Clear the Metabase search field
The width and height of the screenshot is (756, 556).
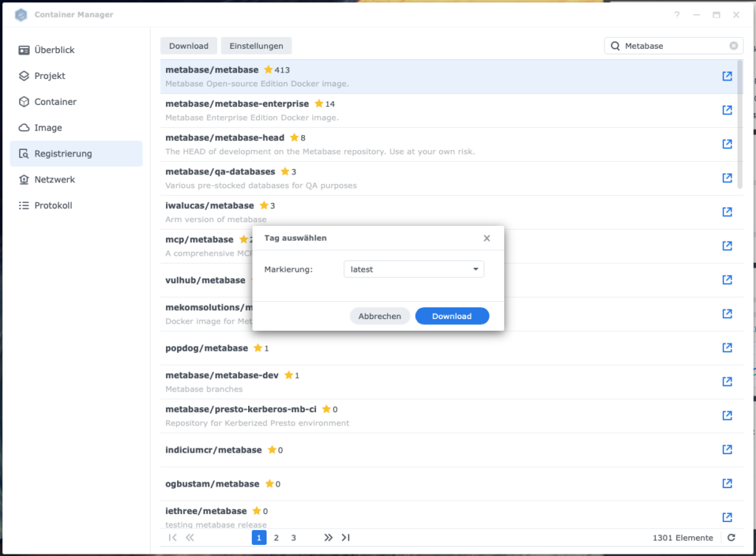coord(733,46)
